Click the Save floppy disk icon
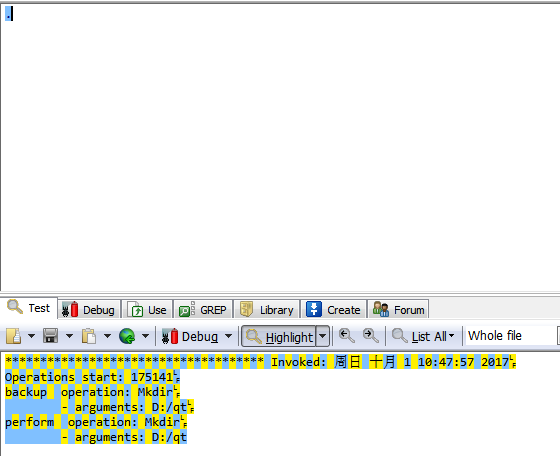560x456 pixels. (x=50, y=336)
